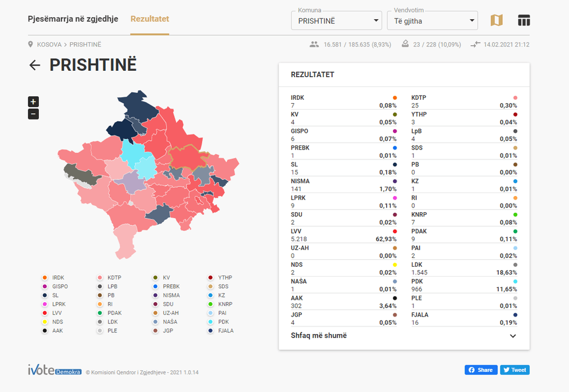569x392 pixels.
Task: Select the Rezultatet tab
Action: pyautogui.click(x=150, y=19)
